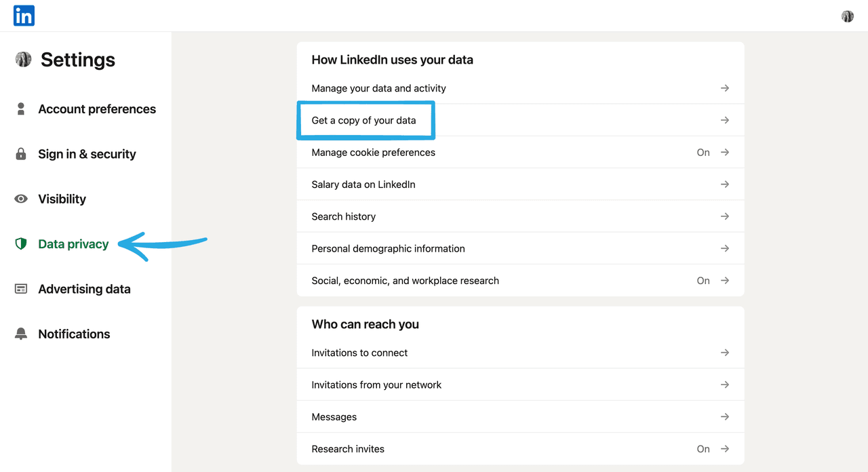Toggle Social, economic, and workplace research setting
This screenshot has height=472, width=868.
703,281
